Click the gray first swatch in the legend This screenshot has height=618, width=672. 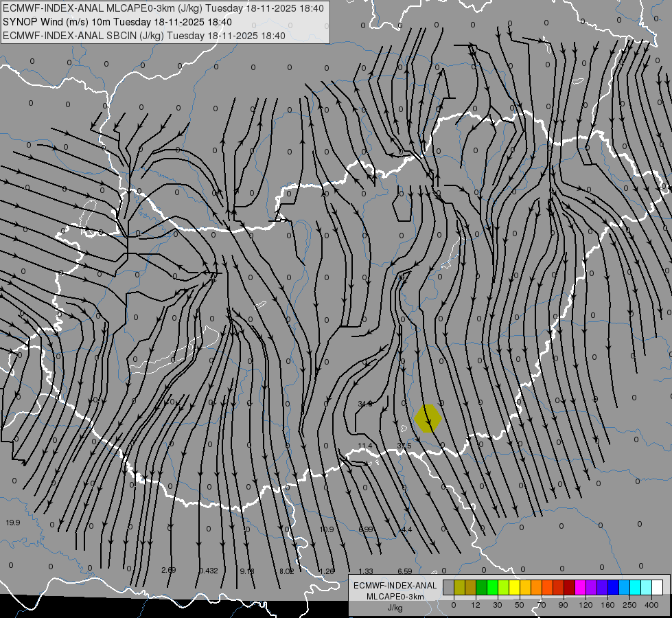(x=448, y=587)
